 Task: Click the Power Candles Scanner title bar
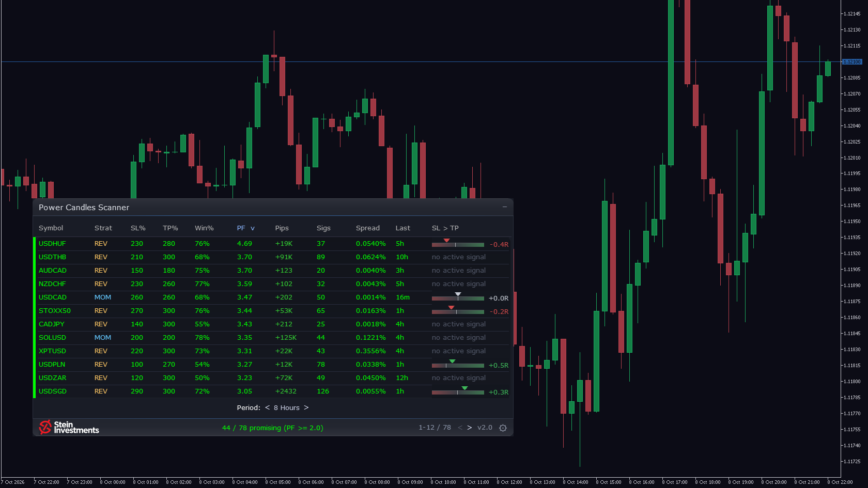(x=273, y=207)
